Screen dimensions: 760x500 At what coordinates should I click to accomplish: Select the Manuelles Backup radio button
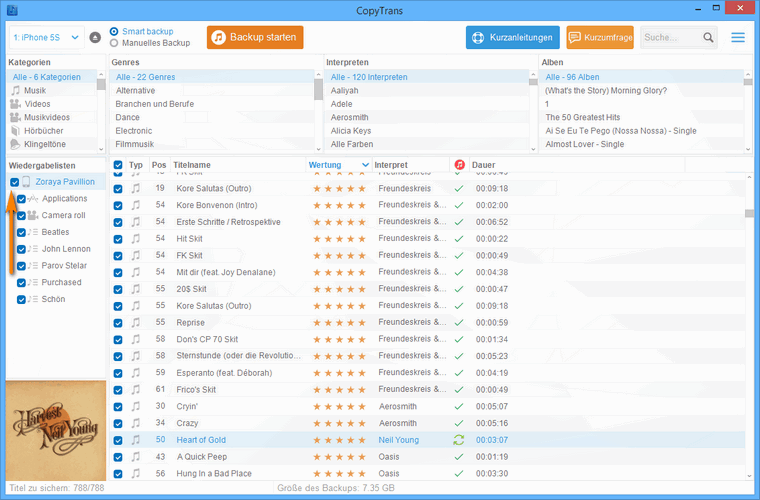[x=114, y=43]
